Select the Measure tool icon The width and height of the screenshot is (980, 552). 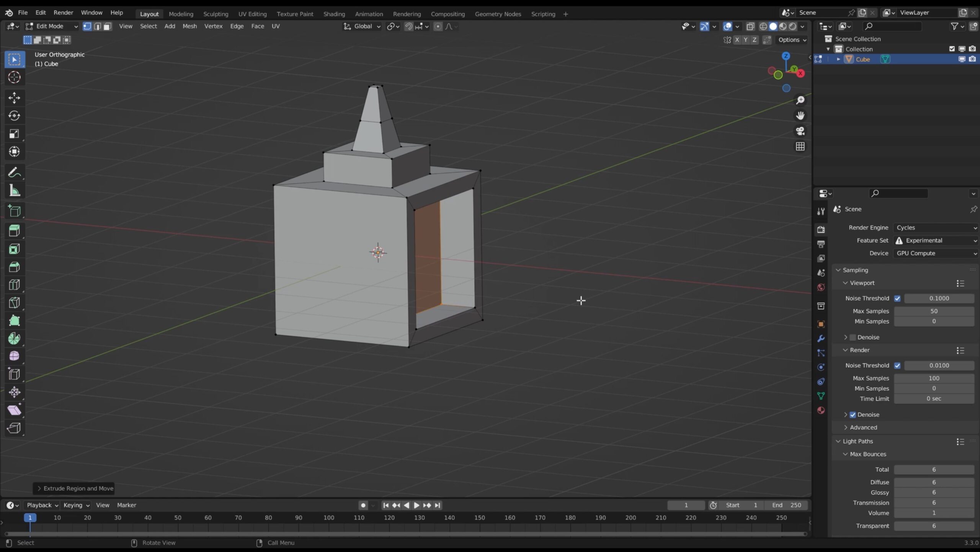coord(15,190)
